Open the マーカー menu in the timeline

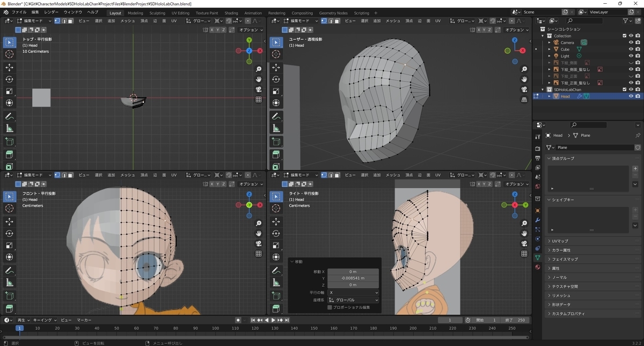[84, 320]
